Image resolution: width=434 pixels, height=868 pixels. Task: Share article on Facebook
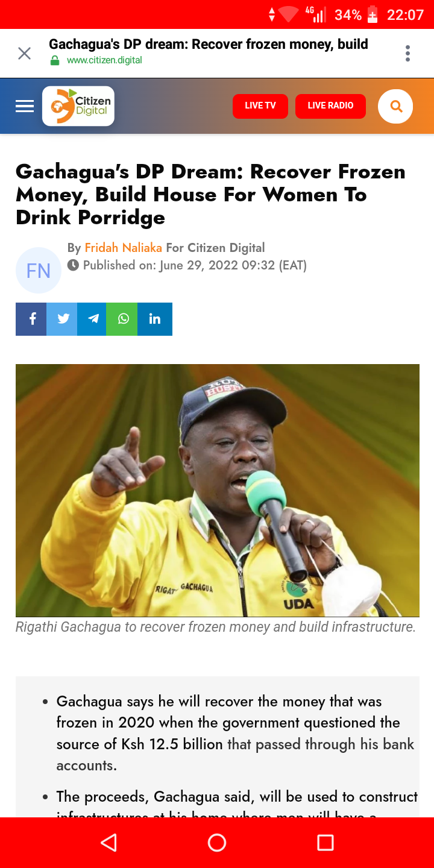31,319
